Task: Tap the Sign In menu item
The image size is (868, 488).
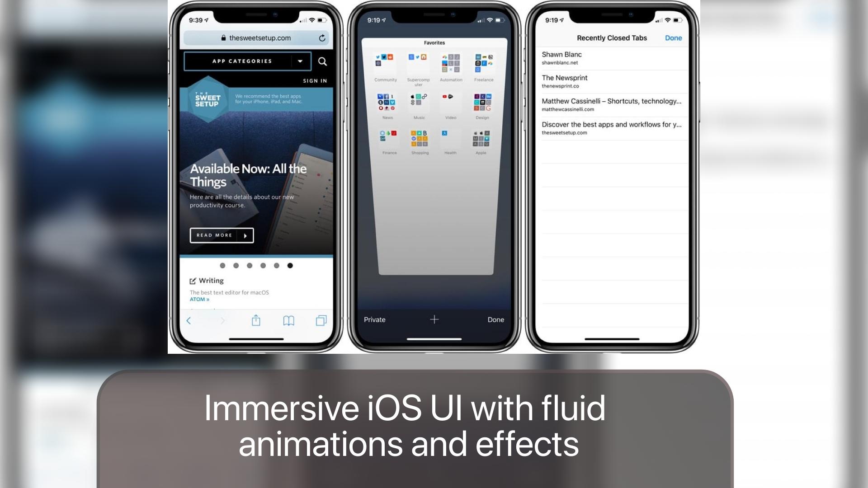Action: click(x=315, y=80)
